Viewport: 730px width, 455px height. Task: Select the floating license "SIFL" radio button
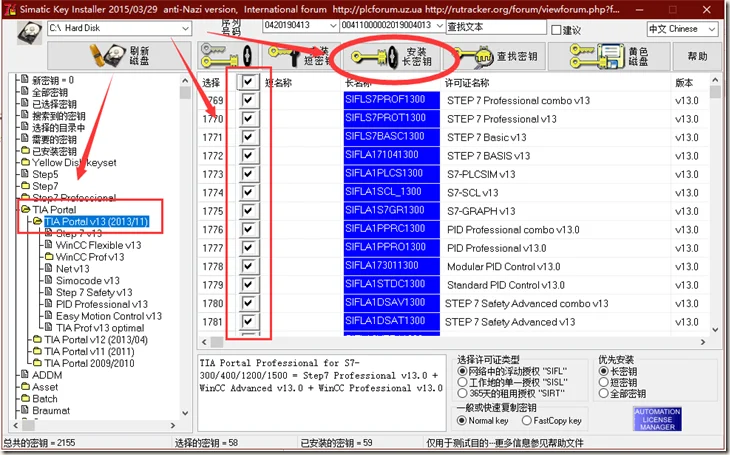pyautogui.click(x=462, y=371)
